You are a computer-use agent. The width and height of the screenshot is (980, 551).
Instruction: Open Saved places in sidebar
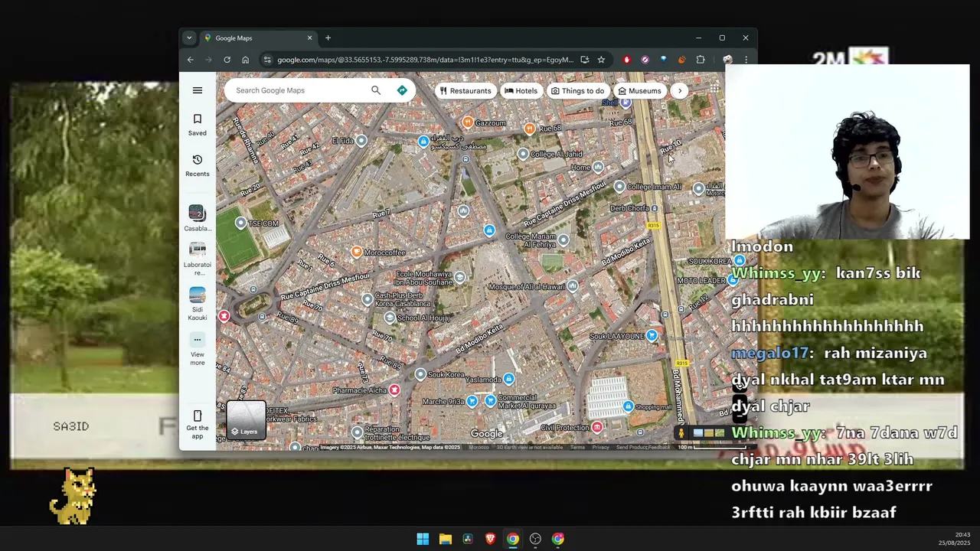[198, 124]
